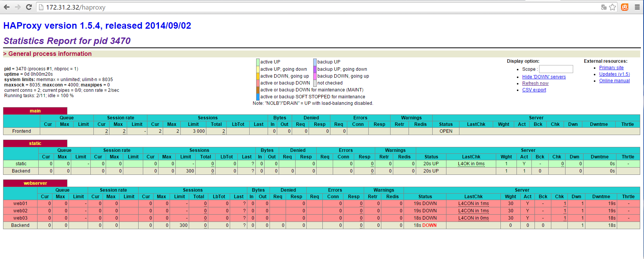This screenshot has width=644, height=259.
Task: Click the page info icon before the URL
Action: [41, 7]
